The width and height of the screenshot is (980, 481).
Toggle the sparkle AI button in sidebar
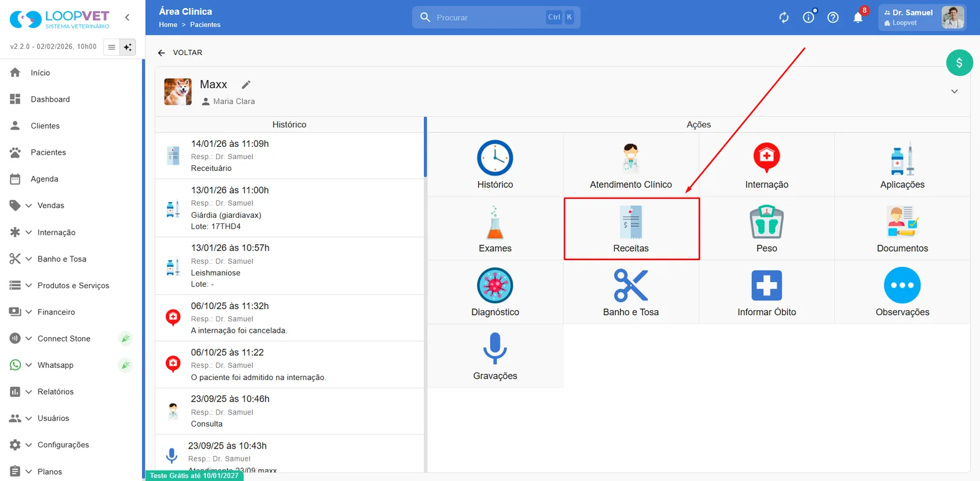(127, 47)
